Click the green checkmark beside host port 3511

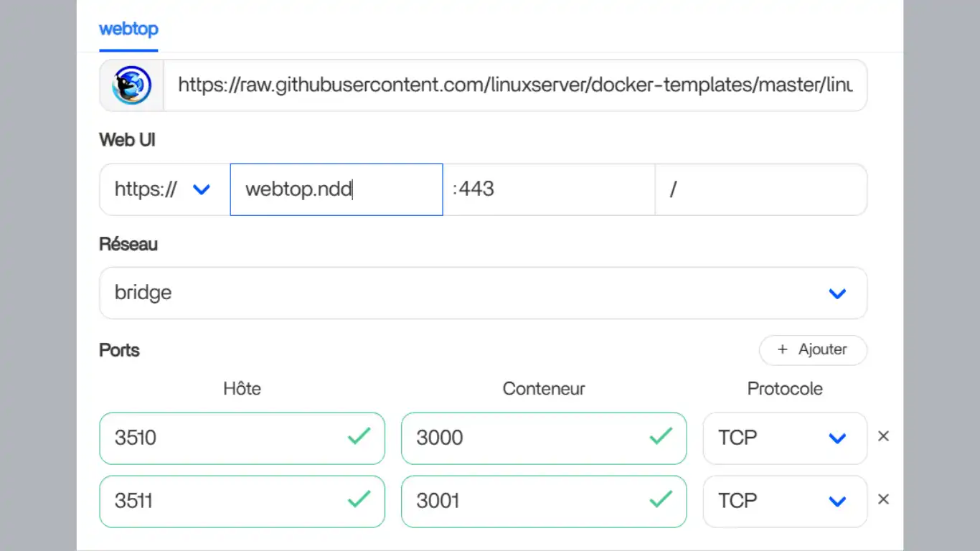tap(359, 501)
